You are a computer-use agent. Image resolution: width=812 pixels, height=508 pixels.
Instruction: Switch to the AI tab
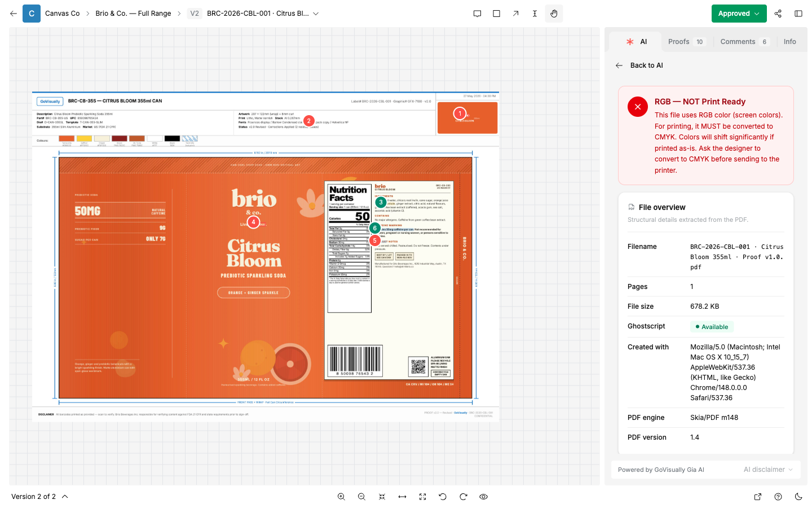click(636, 42)
